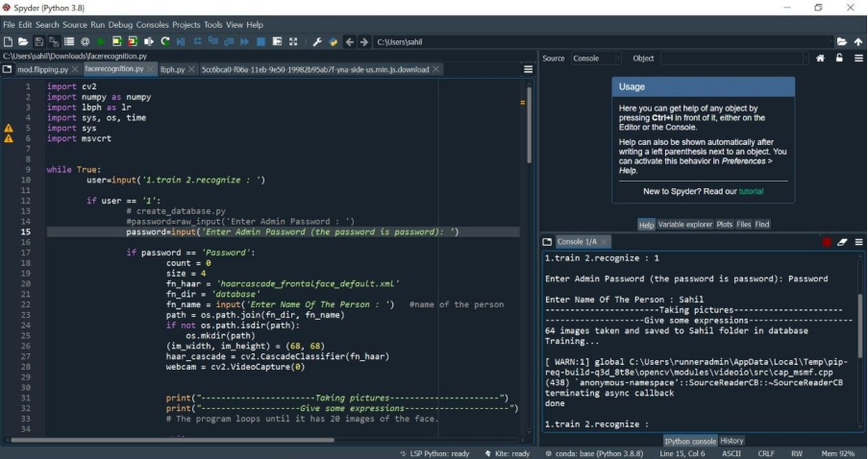The height and width of the screenshot is (459, 868).
Task: Run file with the green play icon
Action: (x=101, y=41)
